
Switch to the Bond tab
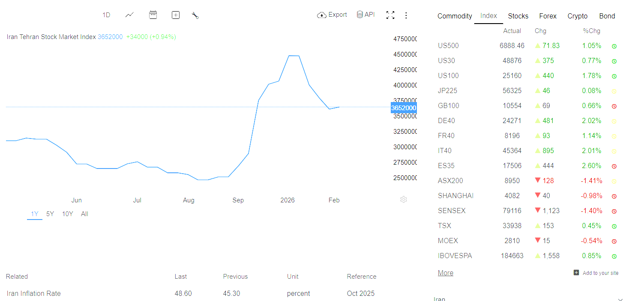(x=607, y=16)
